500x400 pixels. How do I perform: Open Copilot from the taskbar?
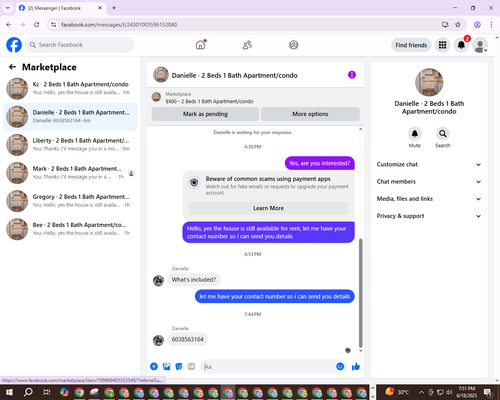point(64,392)
